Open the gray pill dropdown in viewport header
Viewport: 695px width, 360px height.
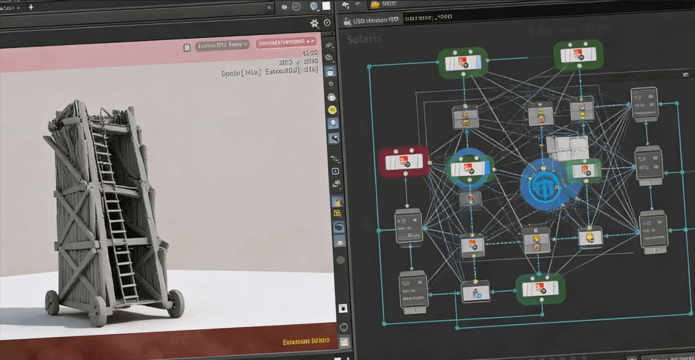coord(222,45)
